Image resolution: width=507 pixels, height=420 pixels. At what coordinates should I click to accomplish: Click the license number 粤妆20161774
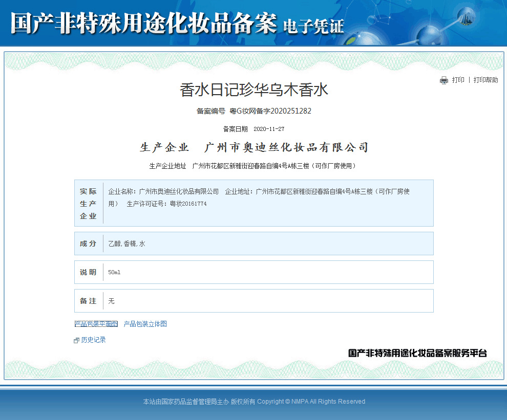click(x=188, y=204)
